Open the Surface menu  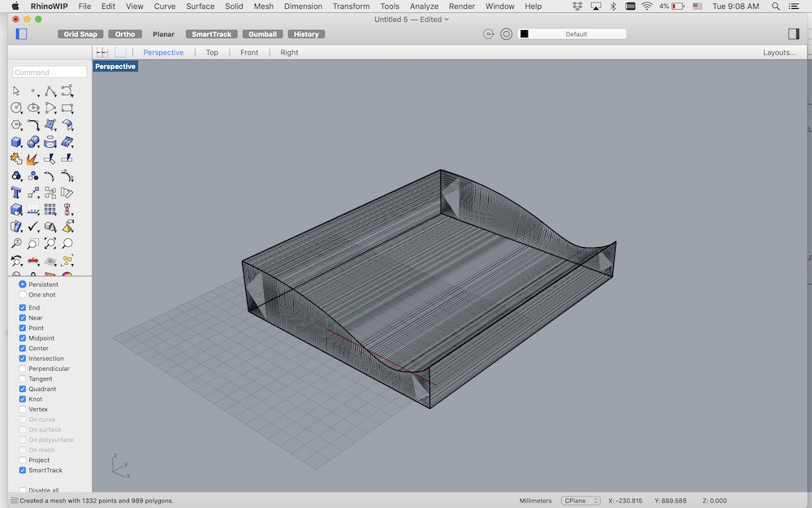pyautogui.click(x=200, y=7)
